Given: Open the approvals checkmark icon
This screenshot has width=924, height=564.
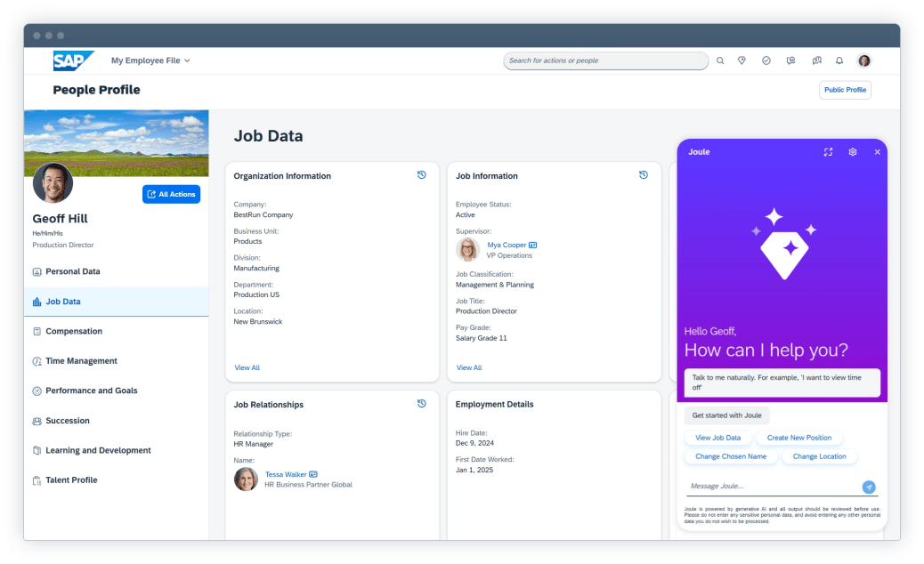Looking at the screenshot, I should (x=766, y=60).
